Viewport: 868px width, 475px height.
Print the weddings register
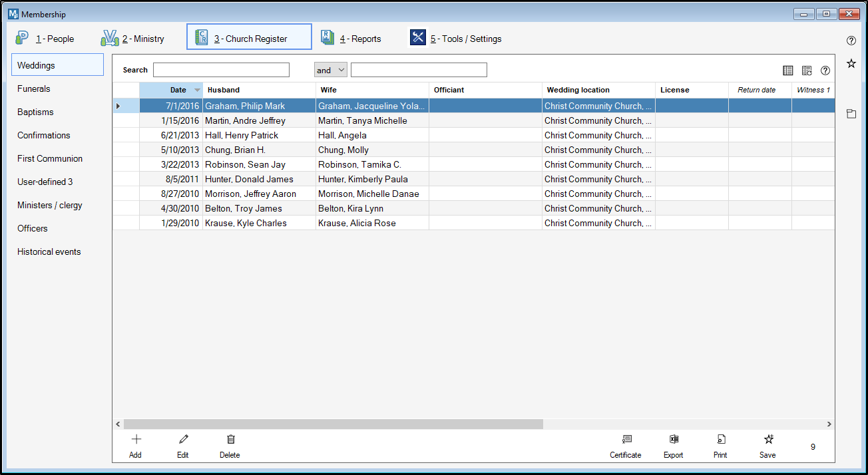pyautogui.click(x=720, y=440)
